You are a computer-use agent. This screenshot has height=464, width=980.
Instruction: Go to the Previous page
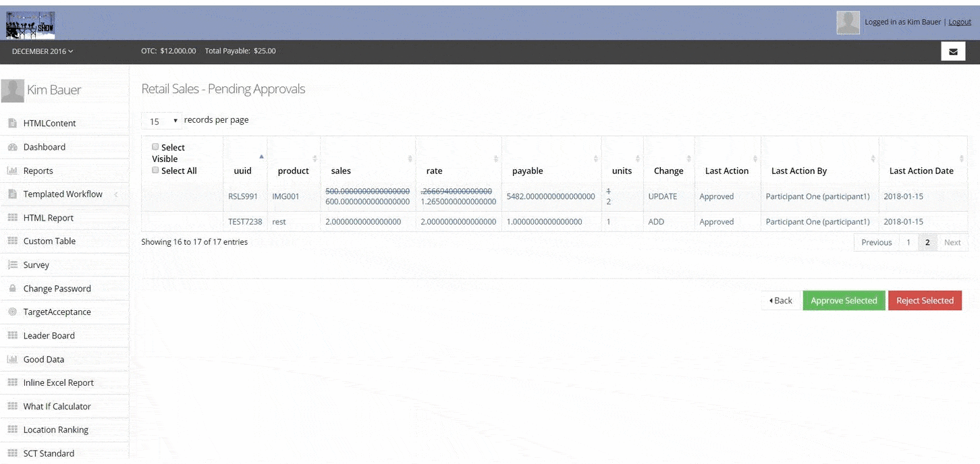[876, 242]
